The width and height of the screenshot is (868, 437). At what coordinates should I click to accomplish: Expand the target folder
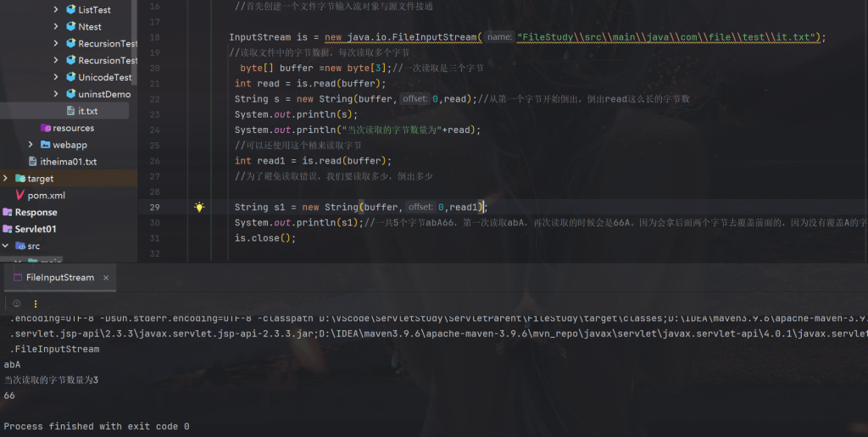6,179
